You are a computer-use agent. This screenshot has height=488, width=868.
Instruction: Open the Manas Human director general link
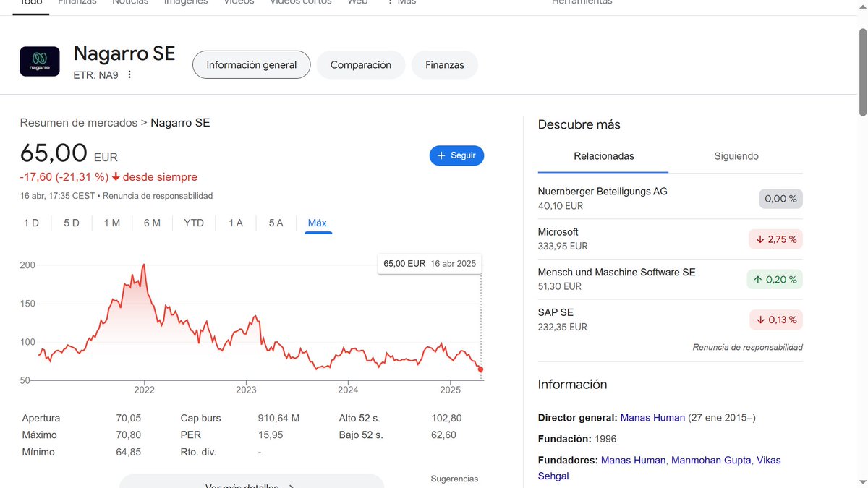tap(652, 418)
